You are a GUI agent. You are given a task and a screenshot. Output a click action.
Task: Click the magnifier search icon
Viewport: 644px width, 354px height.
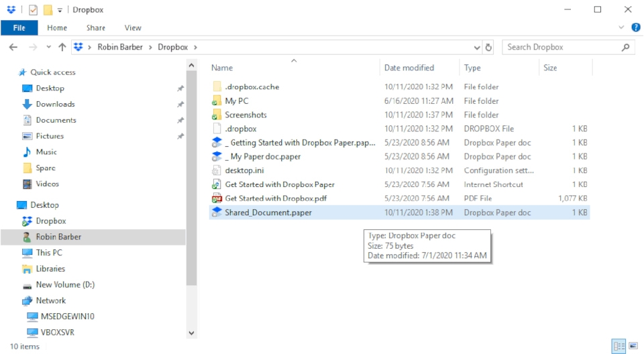(x=625, y=47)
